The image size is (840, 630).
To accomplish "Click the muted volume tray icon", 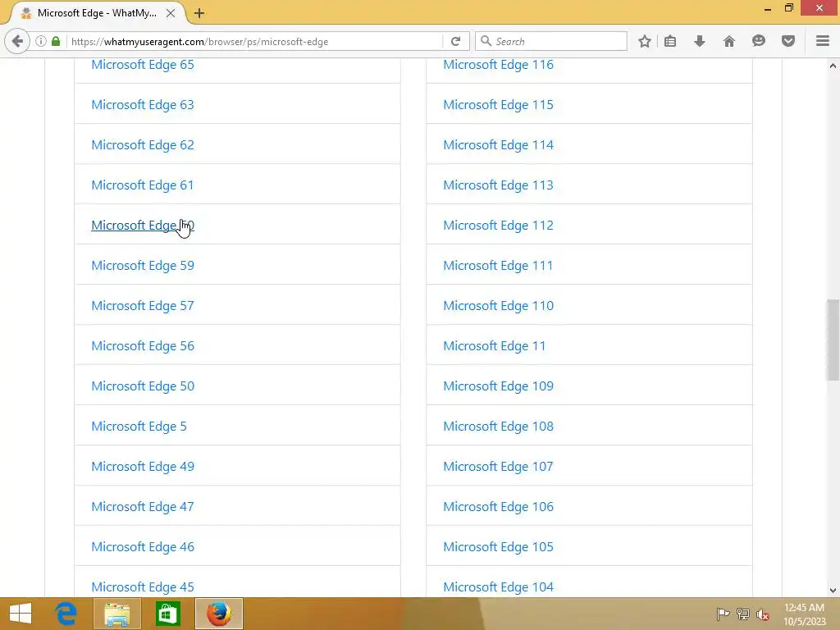I will [x=763, y=614].
